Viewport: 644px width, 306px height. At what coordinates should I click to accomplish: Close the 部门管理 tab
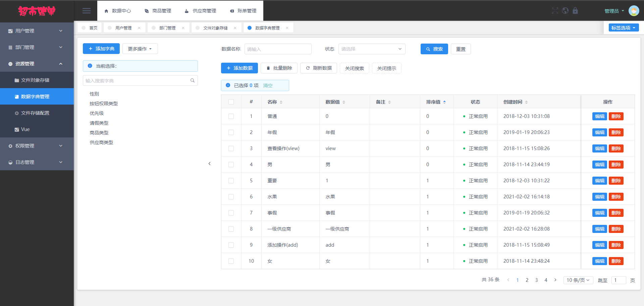[x=183, y=28]
